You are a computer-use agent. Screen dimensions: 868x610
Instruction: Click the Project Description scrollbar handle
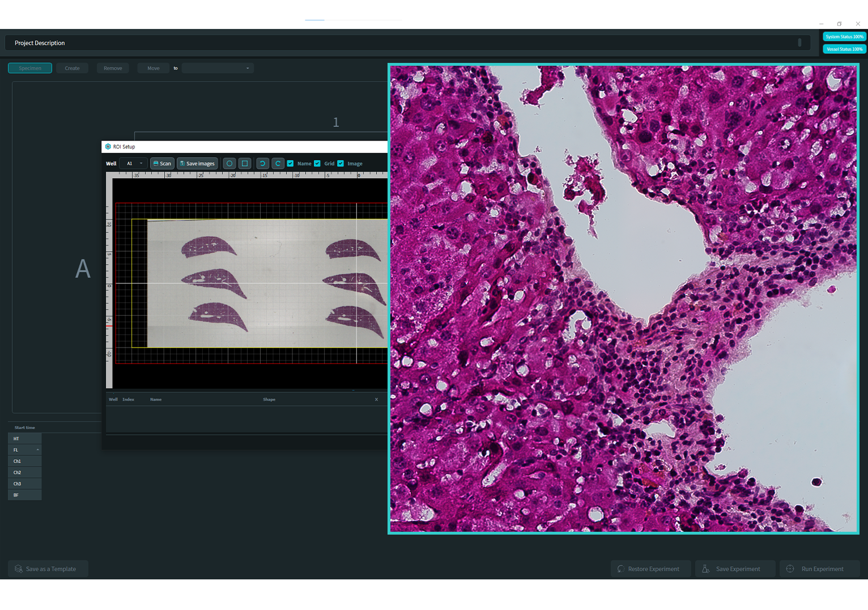tap(799, 43)
